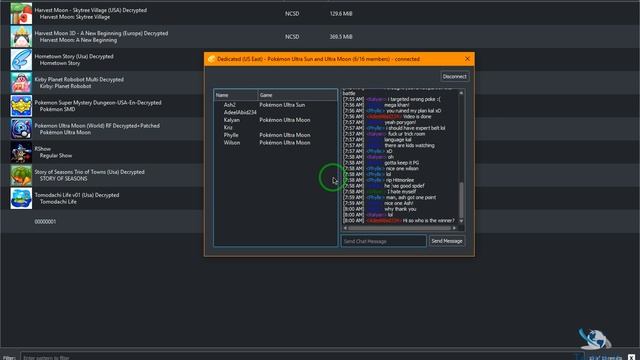Click the orange icon in chat dialog title bar

click(211, 59)
